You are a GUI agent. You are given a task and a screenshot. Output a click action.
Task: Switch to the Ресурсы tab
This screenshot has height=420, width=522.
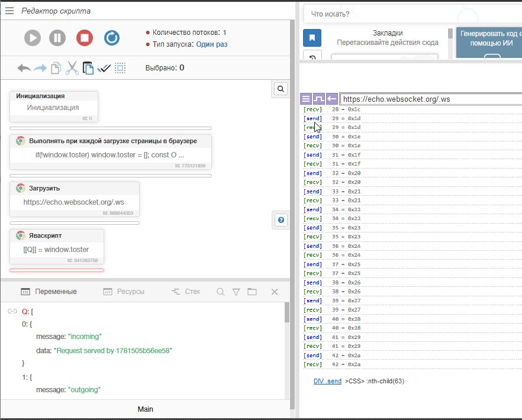[x=124, y=292]
